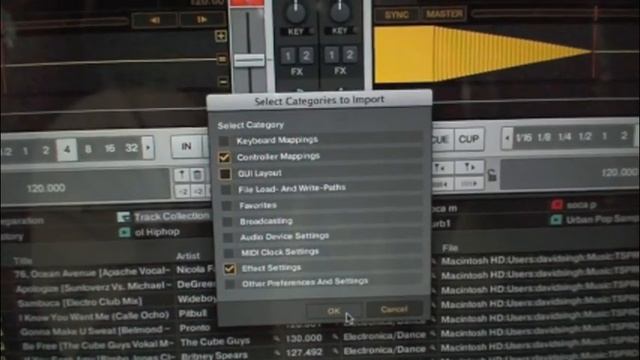Set left deck loop size to 16
This screenshot has width=640, height=360.
tap(109, 148)
